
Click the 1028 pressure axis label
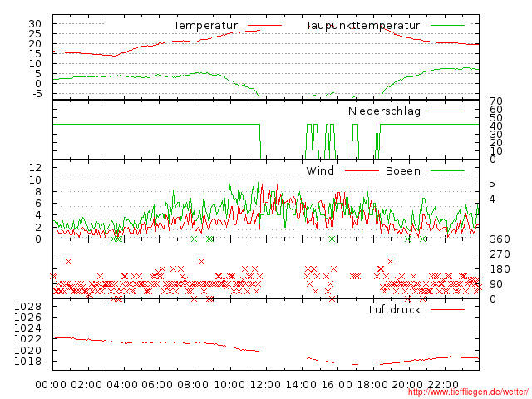tap(27, 307)
